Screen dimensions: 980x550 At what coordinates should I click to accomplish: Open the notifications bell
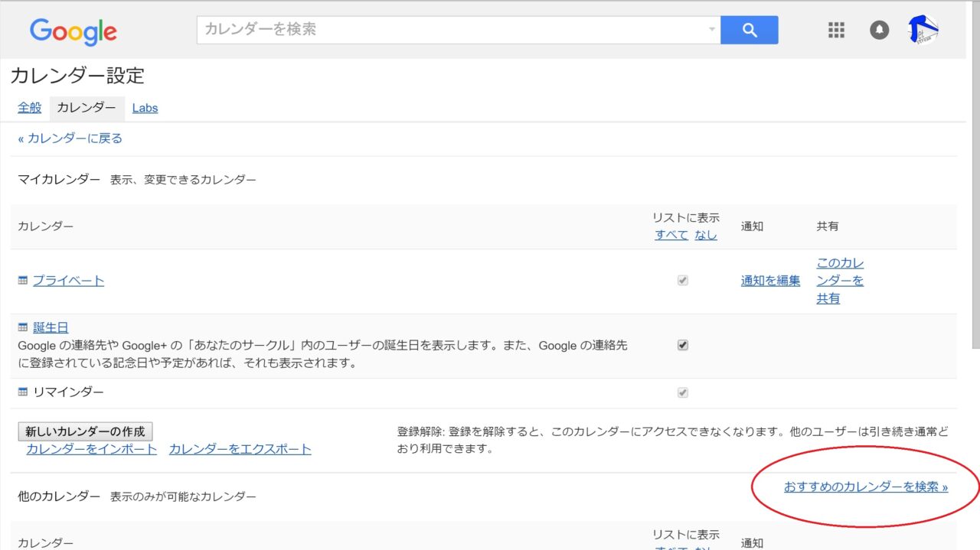[879, 30]
